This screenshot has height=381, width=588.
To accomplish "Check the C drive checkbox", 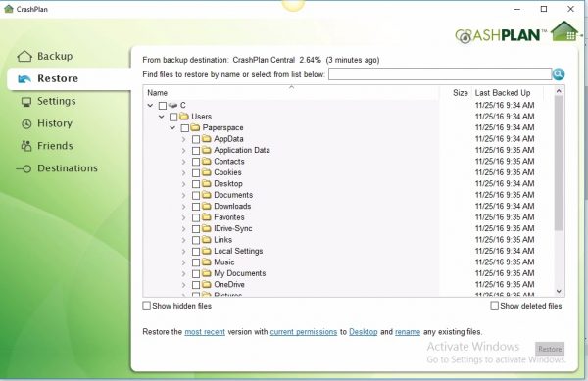I will click(163, 106).
